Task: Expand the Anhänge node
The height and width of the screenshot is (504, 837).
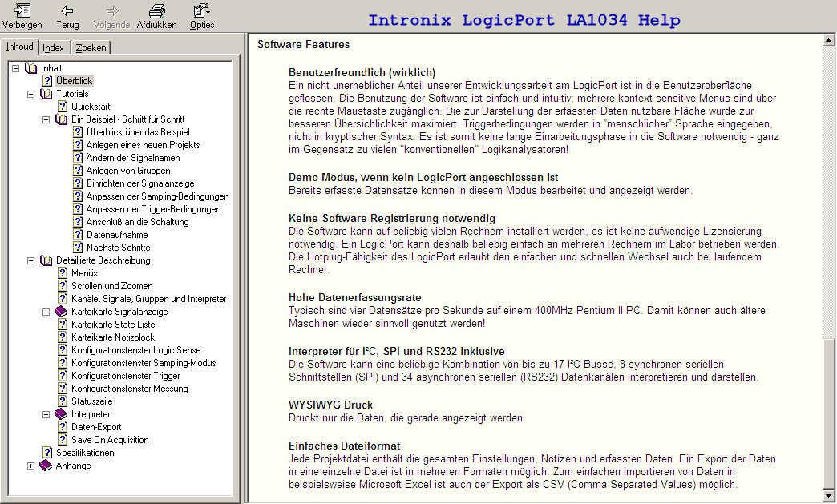Action: (x=31, y=466)
